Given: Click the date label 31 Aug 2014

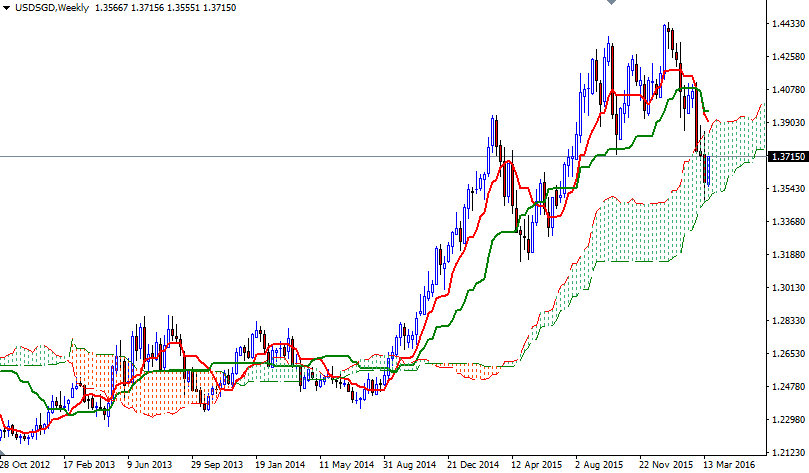Looking at the screenshot, I should (x=410, y=465).
